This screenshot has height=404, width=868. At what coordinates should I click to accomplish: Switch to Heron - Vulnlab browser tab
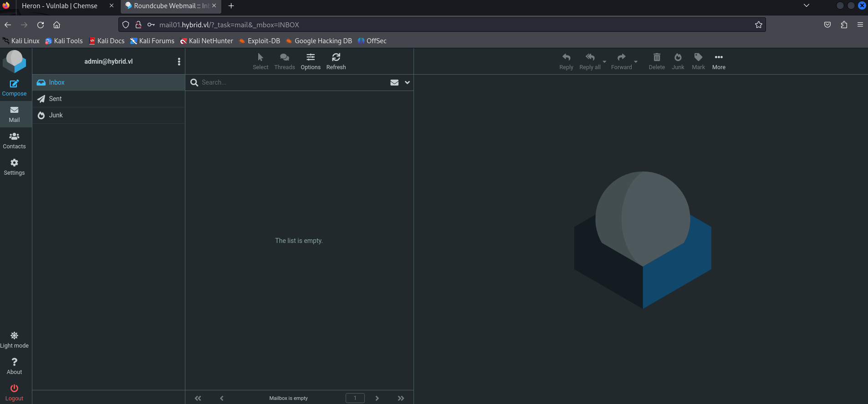point(60,6)
